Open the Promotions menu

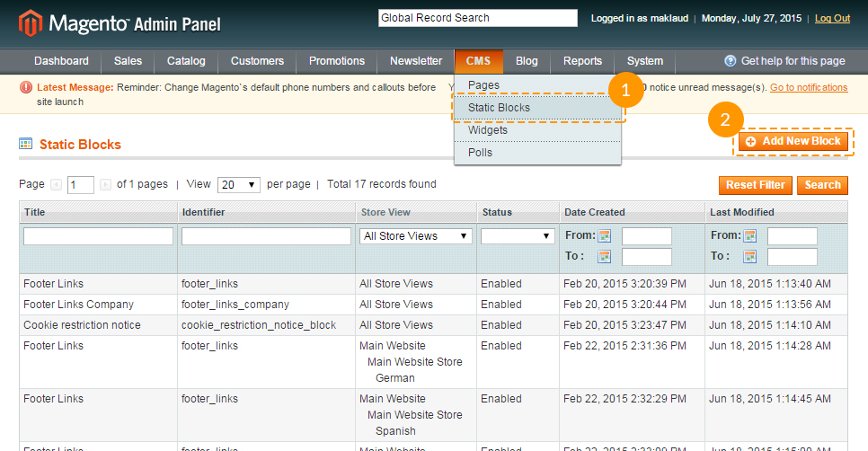pos(337,61)
